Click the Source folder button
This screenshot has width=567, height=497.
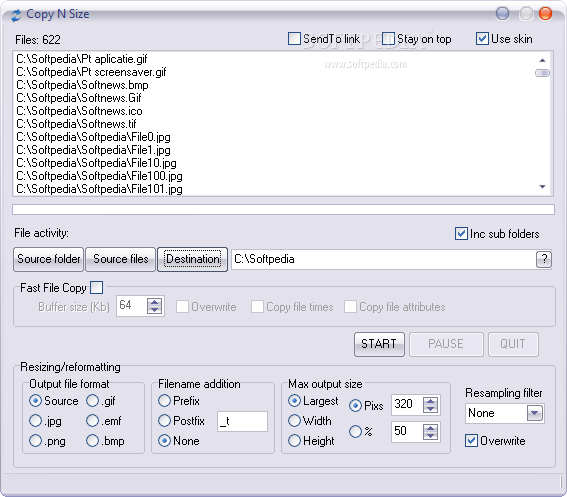tap(48, 259)
